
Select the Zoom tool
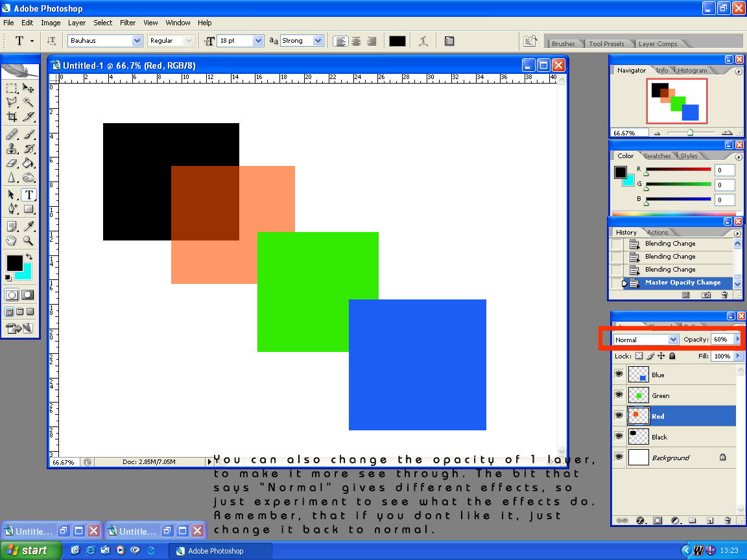pos(28,240)
